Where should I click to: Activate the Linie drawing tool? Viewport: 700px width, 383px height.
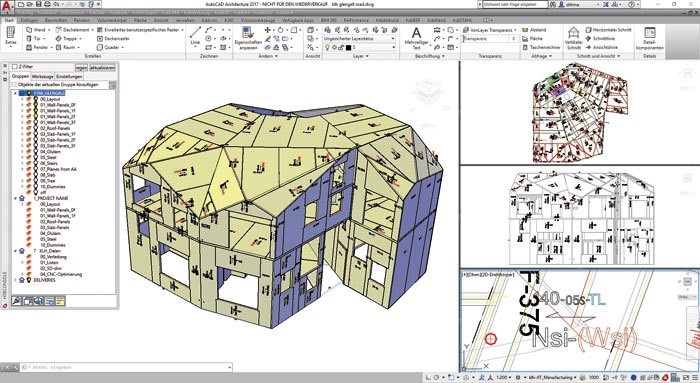pyautogui.click(x=195, y=36)
